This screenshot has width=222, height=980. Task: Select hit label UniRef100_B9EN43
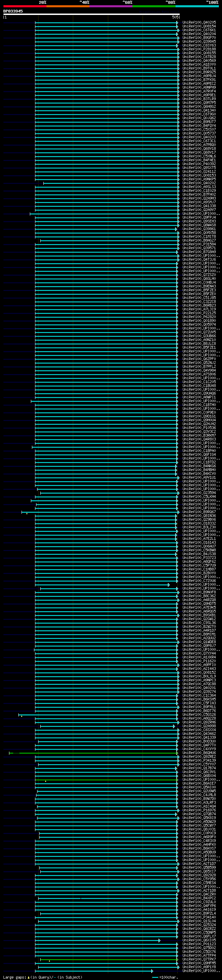199,286
